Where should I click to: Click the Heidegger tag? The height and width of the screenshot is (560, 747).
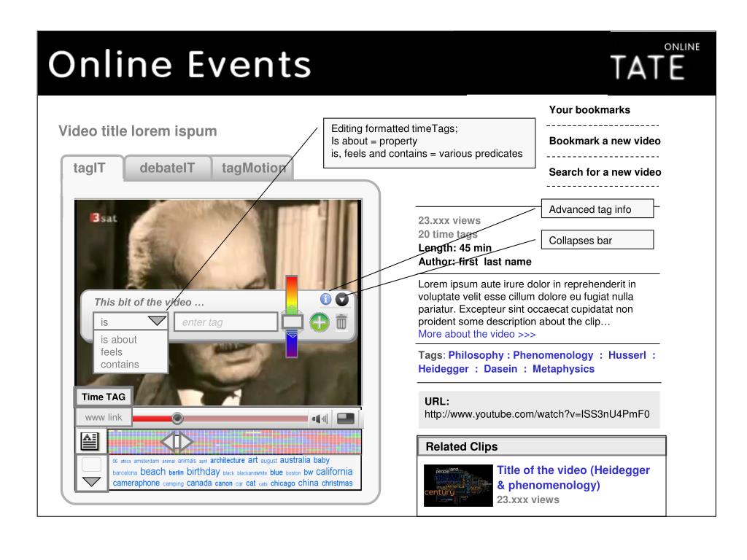click(x=444, y=369)
